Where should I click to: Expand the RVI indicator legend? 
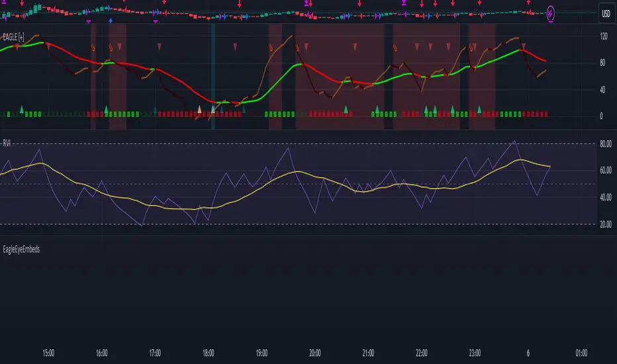pos(7,141)
